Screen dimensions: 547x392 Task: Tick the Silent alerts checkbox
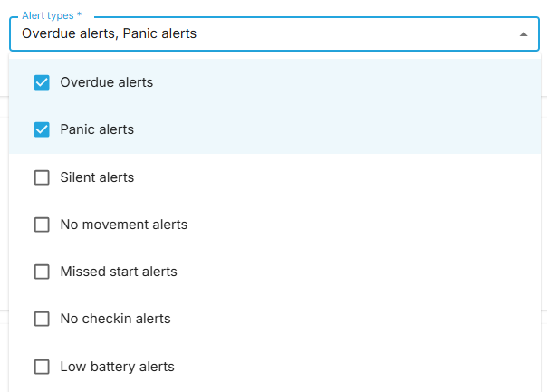[42, 177]
